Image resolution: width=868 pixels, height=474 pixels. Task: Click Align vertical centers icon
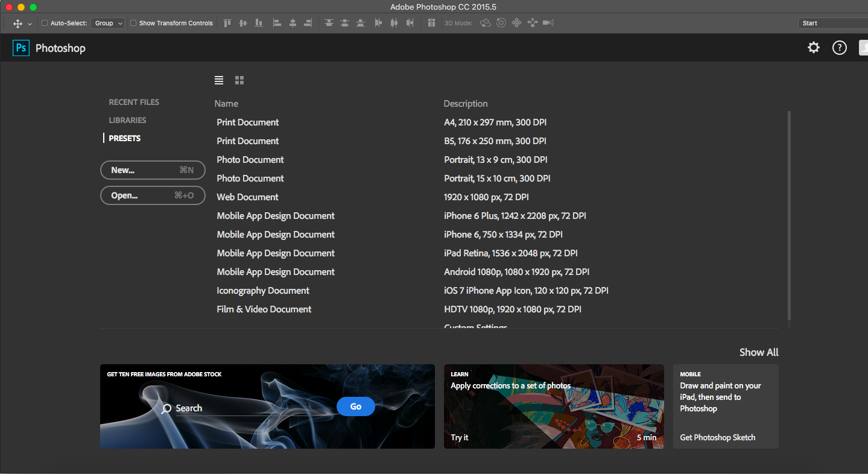pos(243,23)
